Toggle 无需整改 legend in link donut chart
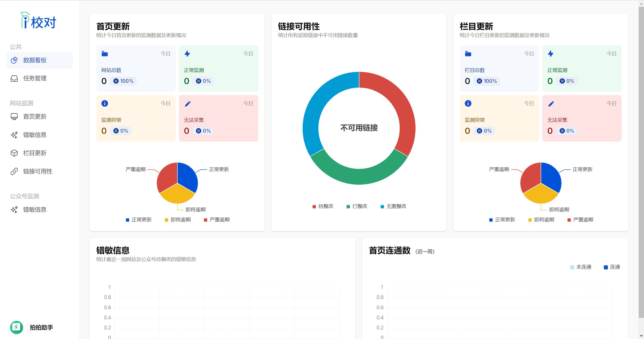The image size is (644, 339). click(x=393, y=206)
